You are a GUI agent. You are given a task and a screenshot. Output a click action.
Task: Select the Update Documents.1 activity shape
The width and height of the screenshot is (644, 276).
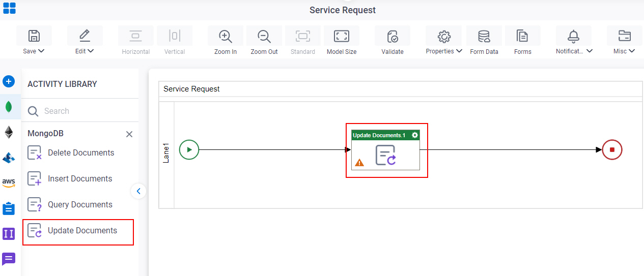[385, 150]
